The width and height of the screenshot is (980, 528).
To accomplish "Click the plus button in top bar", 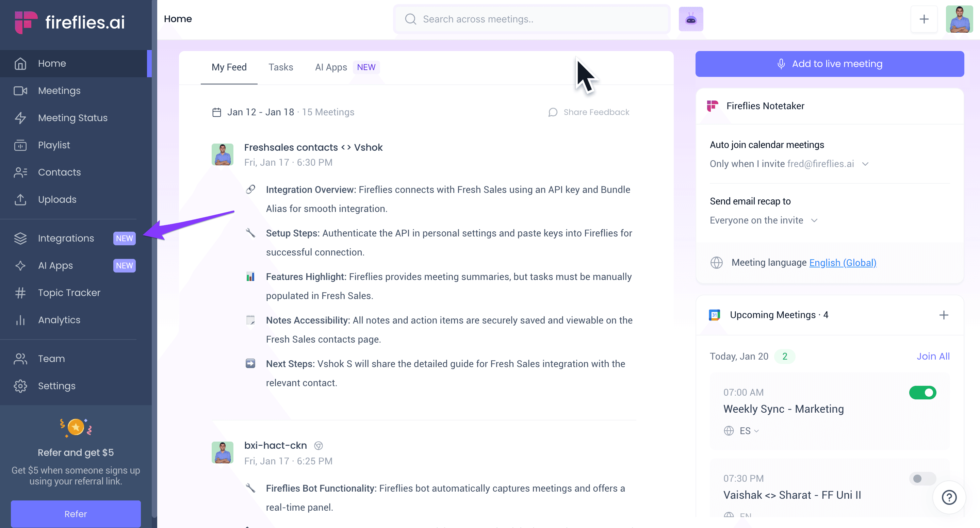I will click(924, 19).
